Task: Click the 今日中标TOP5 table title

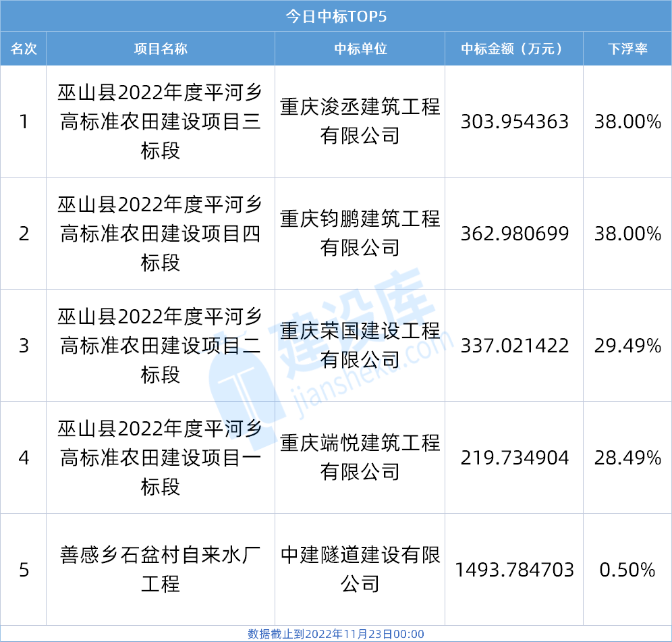Action: (335, 16)
